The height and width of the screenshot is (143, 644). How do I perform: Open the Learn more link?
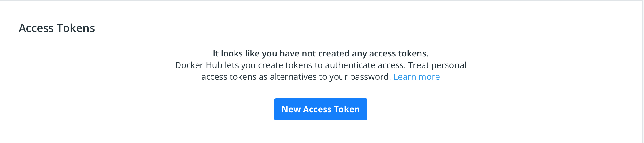tap(416, 77)
